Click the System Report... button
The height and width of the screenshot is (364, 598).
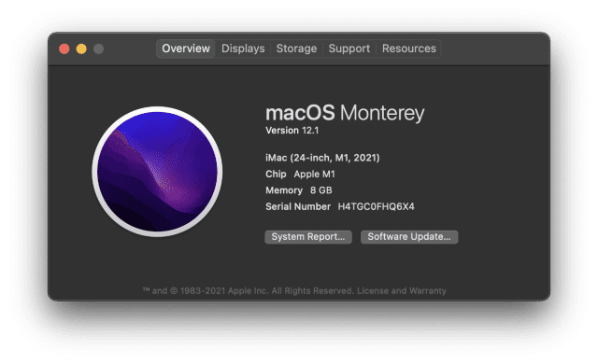[308, 237]
